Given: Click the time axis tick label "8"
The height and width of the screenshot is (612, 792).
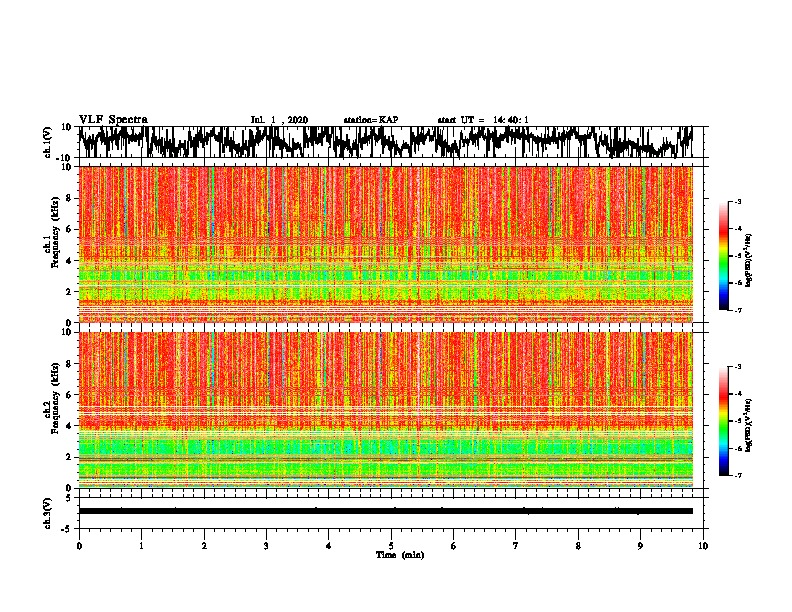Looking at the screenshot, I should (578, 546).
